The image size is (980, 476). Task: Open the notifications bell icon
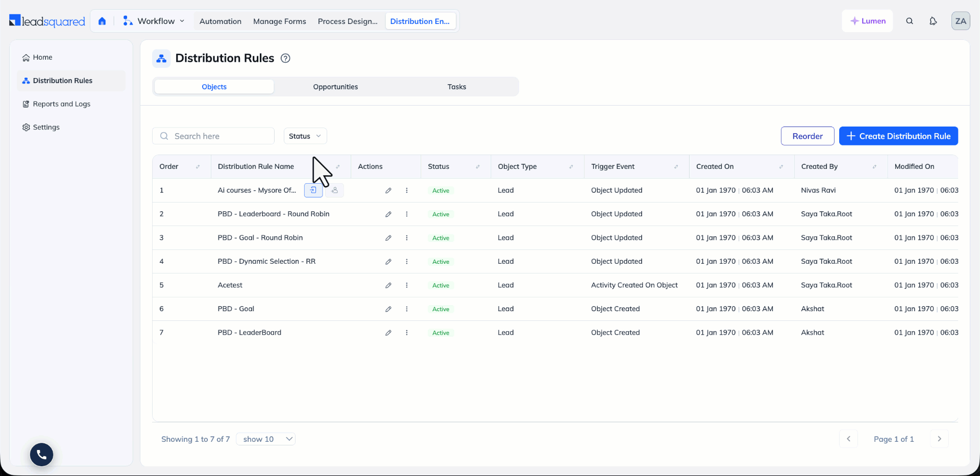(933, 21)
